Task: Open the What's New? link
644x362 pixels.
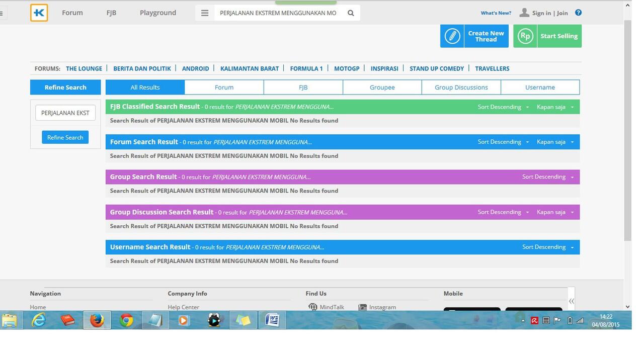Action: click(496, 13)
